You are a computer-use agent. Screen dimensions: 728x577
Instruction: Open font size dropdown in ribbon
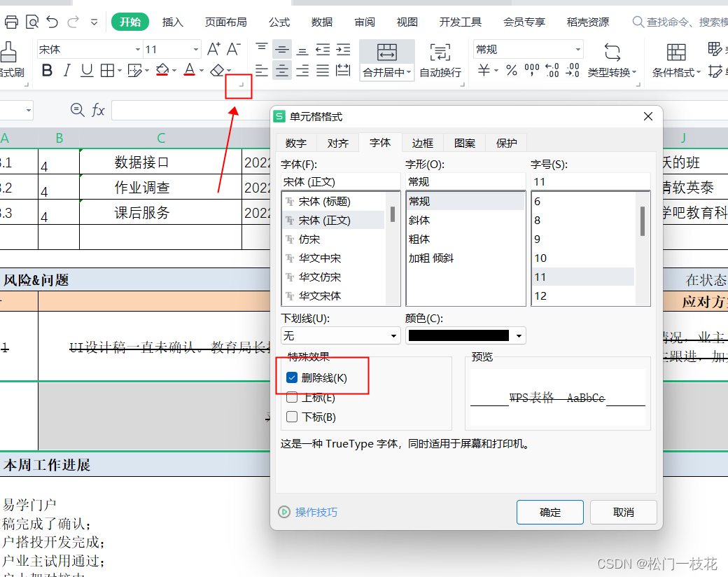point(195,49)
